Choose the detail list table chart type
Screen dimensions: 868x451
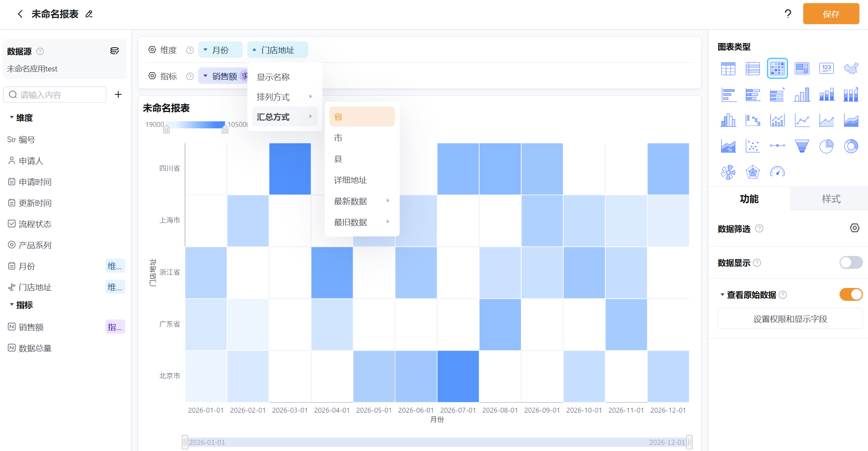tap(753, 69)
